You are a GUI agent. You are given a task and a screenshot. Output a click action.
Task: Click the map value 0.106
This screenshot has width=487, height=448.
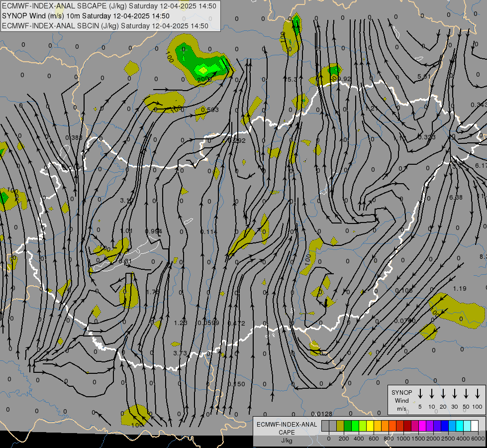404,290
